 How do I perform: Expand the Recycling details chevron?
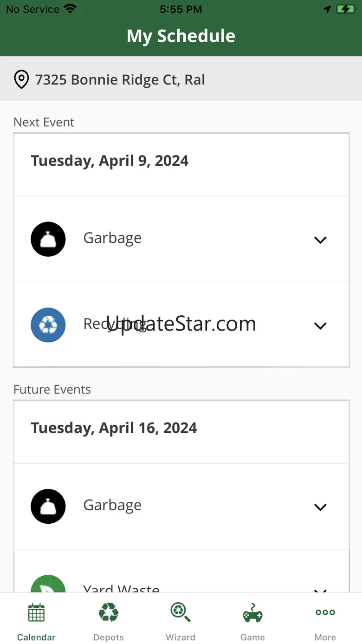320,326
